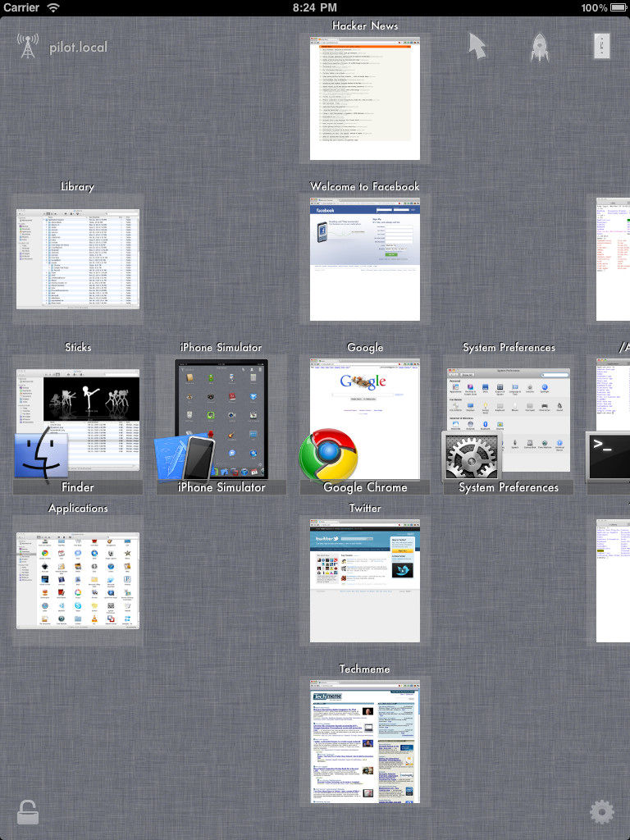
Task: Select the Techmeme window thumbnail
Action: point(365,741)
